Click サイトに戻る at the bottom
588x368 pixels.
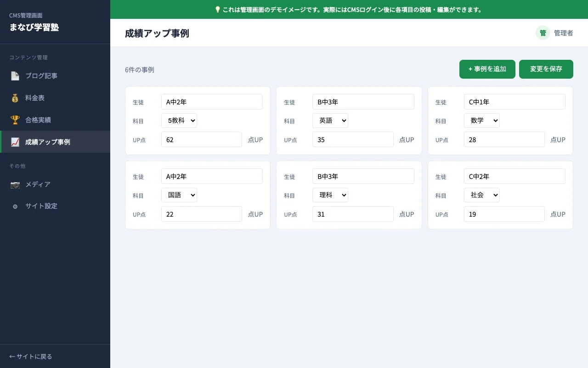pyautogui.click(x=30, y=356)
